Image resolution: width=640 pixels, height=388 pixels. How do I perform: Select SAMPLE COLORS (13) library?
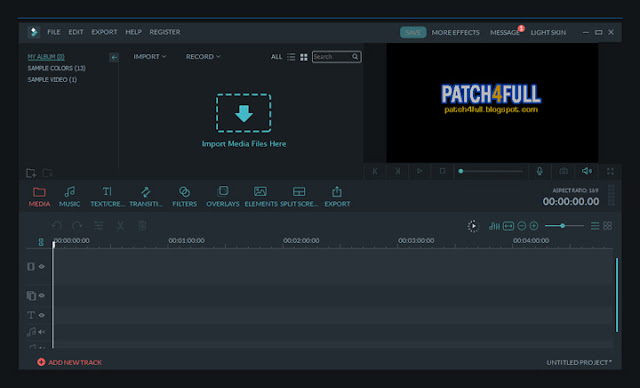tap(56, 68)
